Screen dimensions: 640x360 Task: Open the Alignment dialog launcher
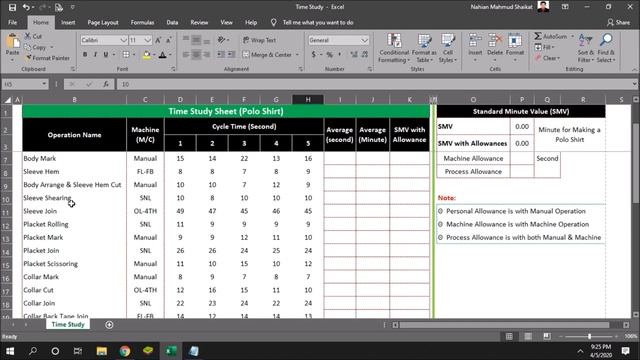pos(300,69)
